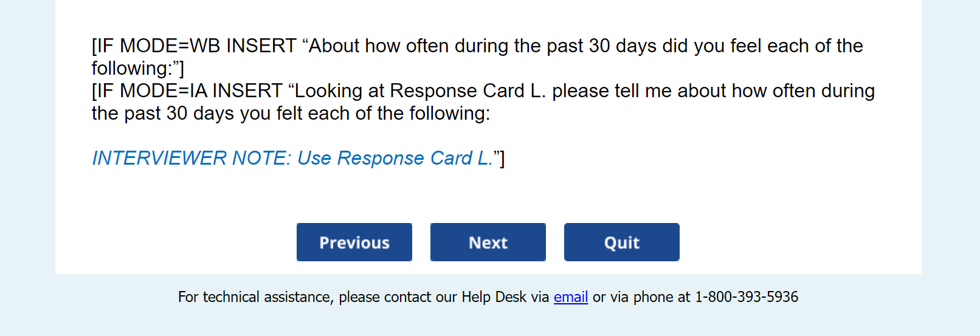This screenshot has width=980, height=336.
Task: Click the "For technical assistance" footer text
Action: click(x=255, y=297)
